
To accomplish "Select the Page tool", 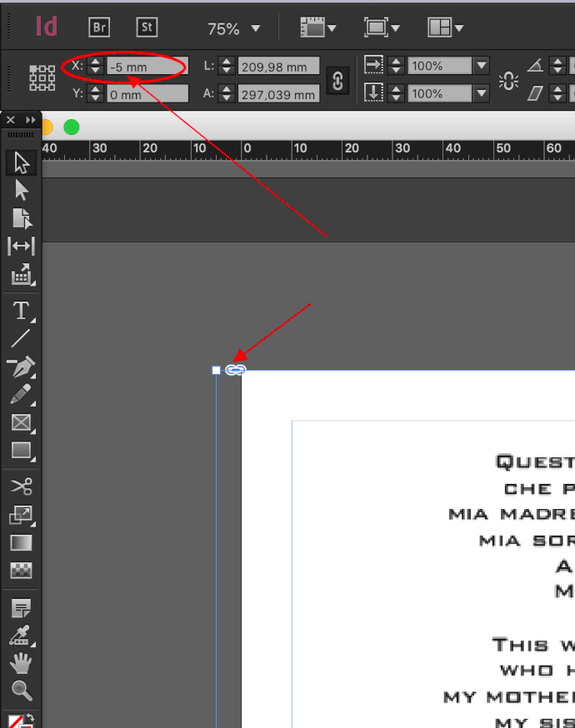I will (x=22, y=218).
